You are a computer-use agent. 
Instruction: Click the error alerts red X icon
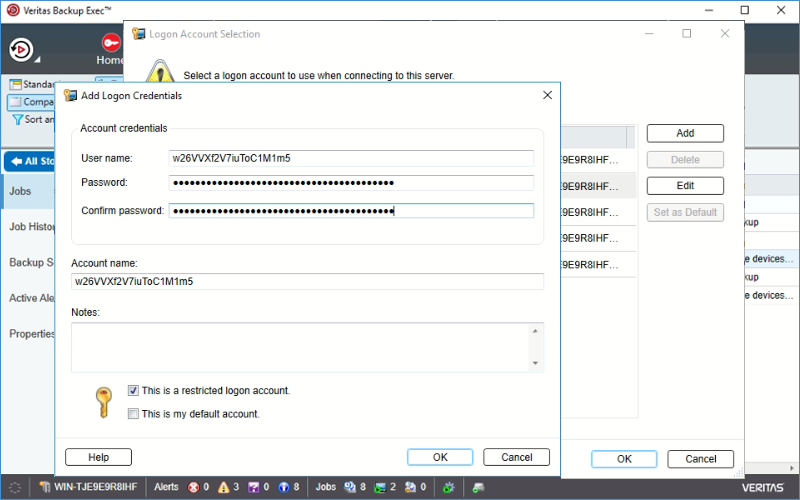coord(193,487)
